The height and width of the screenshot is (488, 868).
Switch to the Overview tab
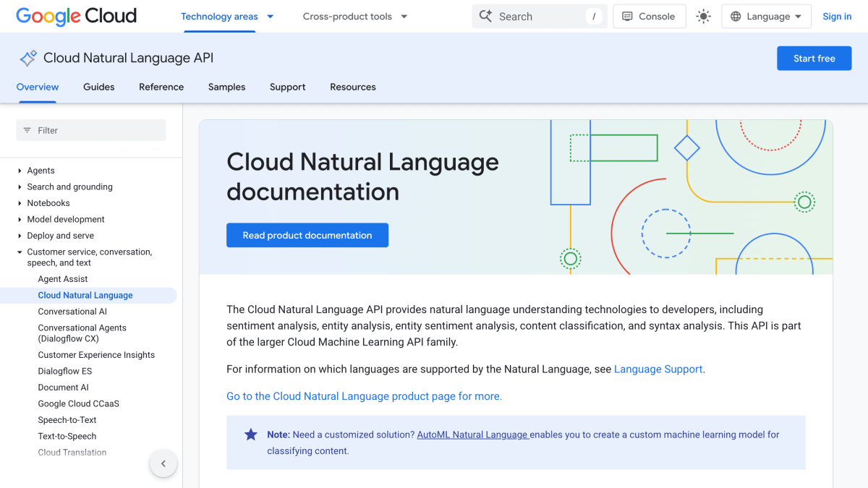point(38,87)
